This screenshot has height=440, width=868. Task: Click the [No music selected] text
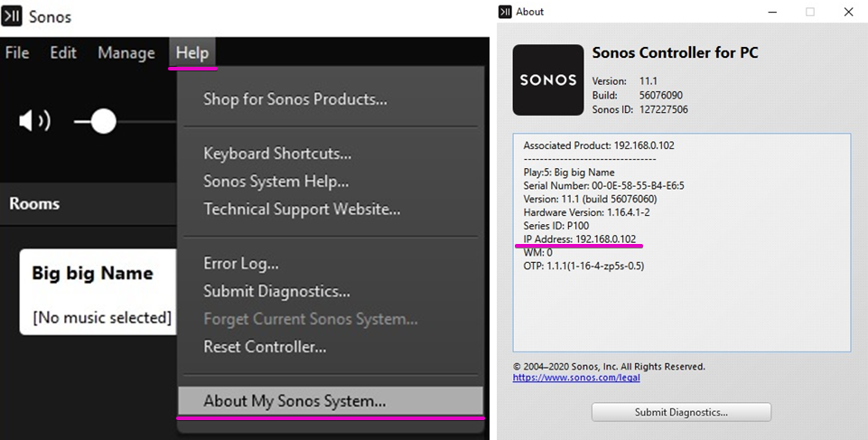(102, 318)
